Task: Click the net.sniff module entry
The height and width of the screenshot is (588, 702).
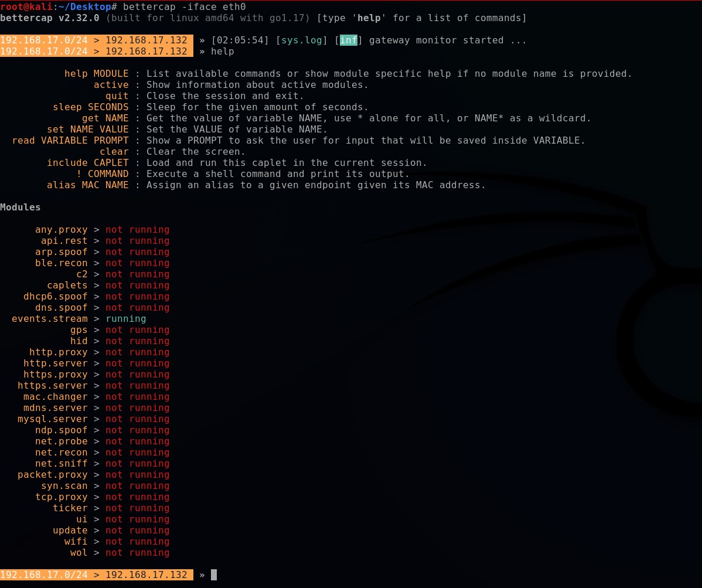Action: pyautogui.click(x=61, y=464)
